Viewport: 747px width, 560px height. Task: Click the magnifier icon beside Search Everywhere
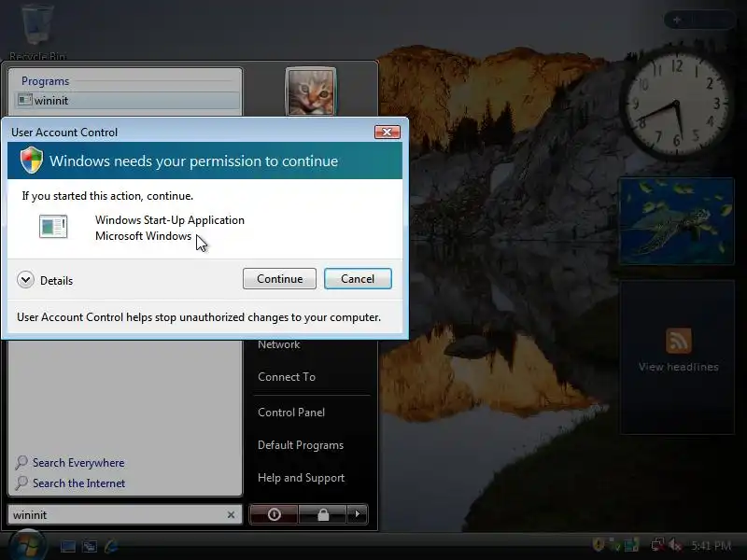pos(21,462)
